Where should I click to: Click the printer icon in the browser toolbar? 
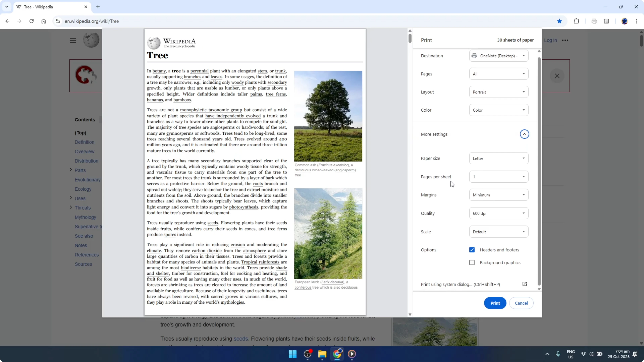click(x=594, y=21)
